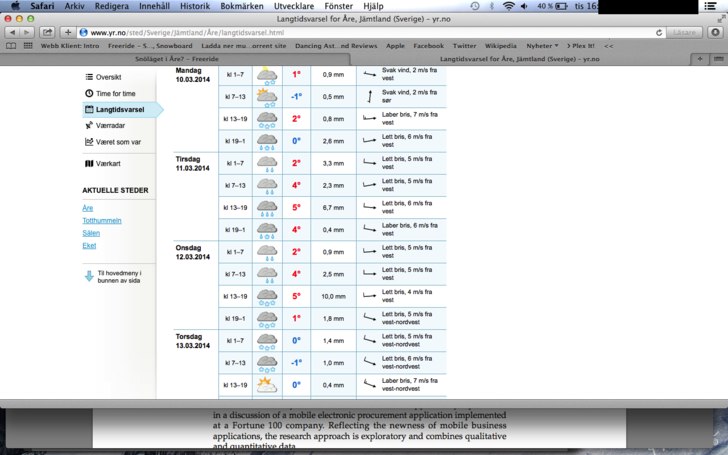The height and width of the screenshot is (455, 728).
Task: Click the share icon in Safari toolbar
Action: 47,32
